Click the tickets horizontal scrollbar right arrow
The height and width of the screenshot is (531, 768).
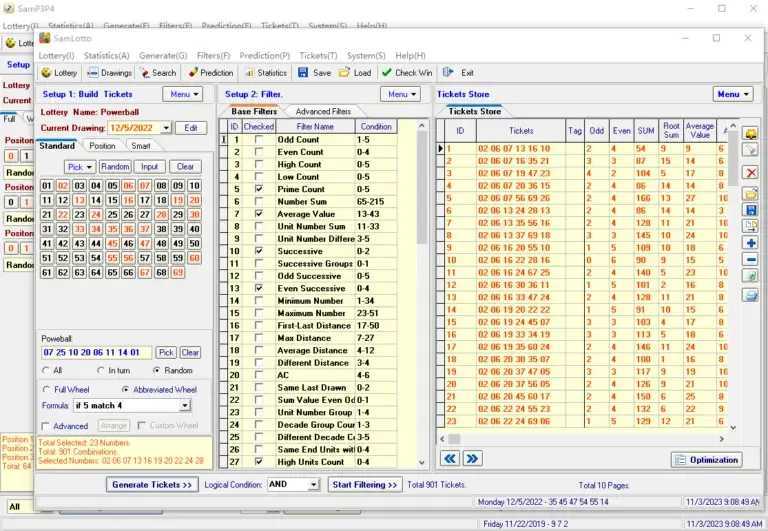tap(721, 439)
